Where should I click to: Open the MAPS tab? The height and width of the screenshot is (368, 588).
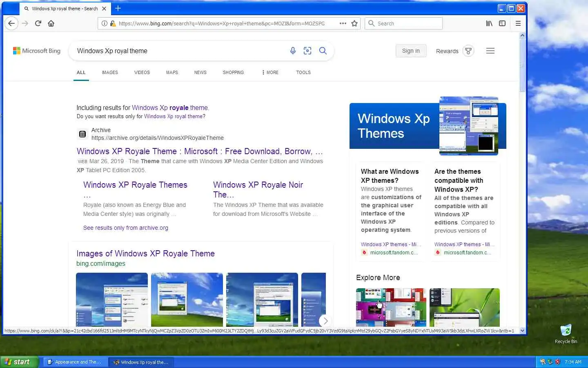pyautogui.click(x=172, y=72)
